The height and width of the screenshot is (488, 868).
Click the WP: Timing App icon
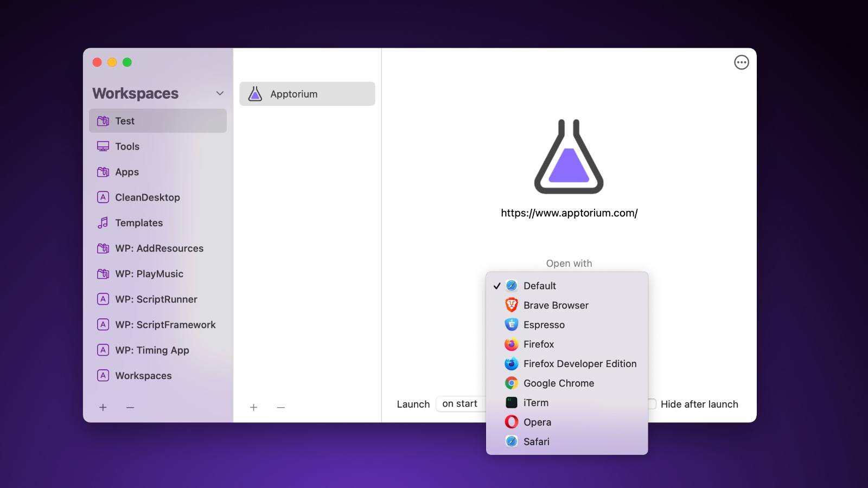point(103,350)
